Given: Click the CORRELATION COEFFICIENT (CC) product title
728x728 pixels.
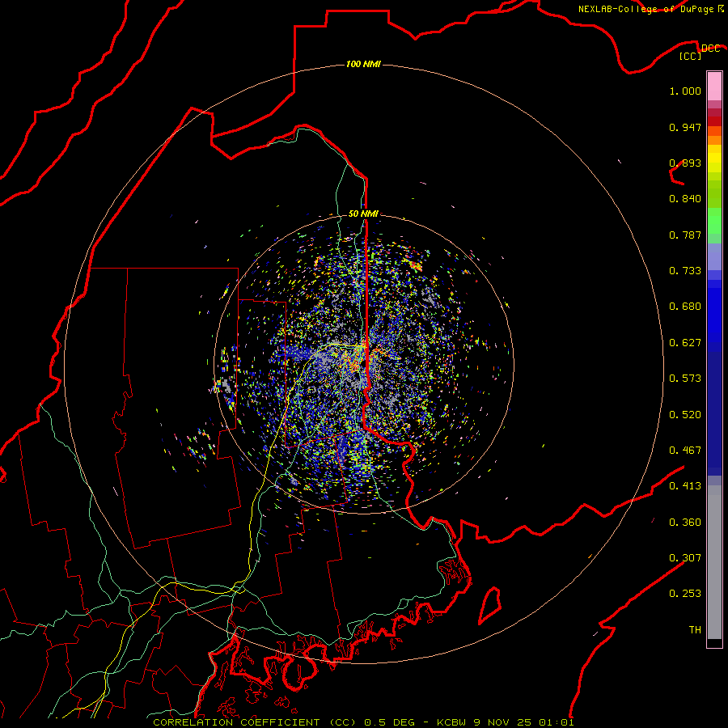Looking at the screenshot, I should click(x=255, y=722).
